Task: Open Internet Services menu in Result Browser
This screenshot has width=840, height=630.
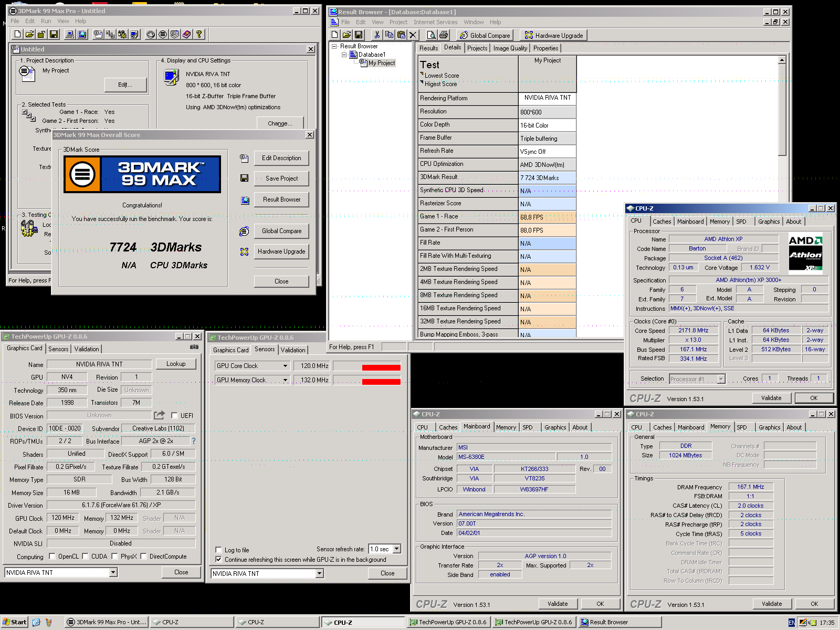Action: 435,22
